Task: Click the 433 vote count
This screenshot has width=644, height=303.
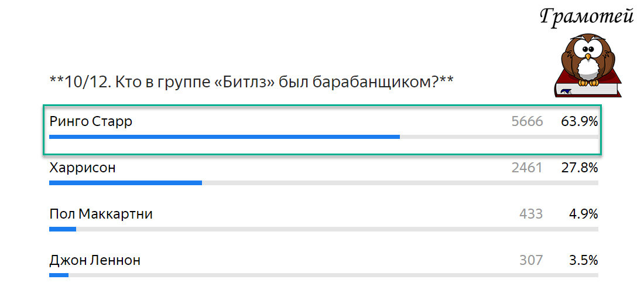Action: [531, 214]
